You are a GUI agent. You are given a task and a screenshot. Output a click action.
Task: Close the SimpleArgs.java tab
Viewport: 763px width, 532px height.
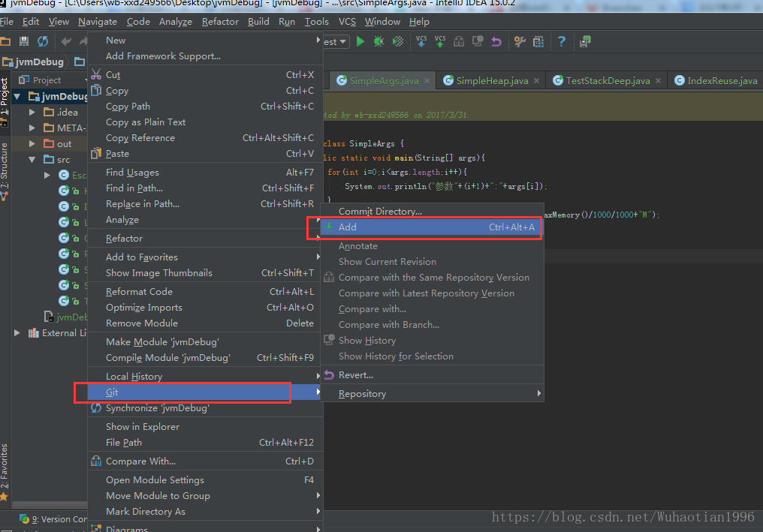(x=427, y=81)
